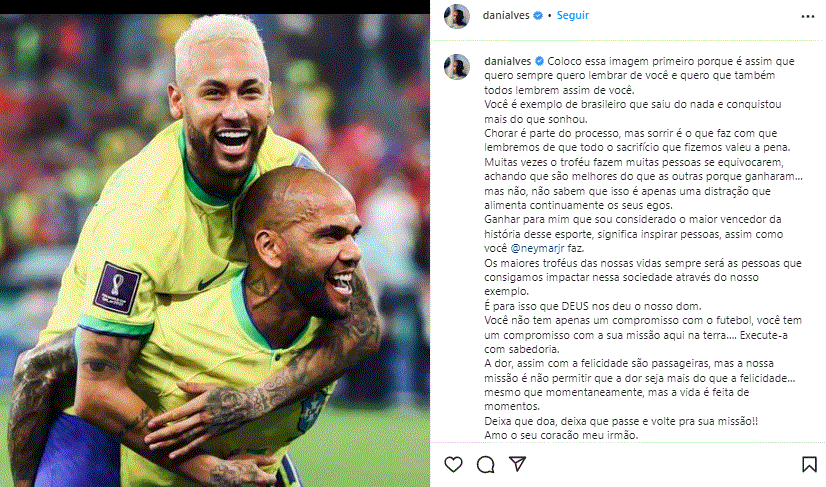
Task: Click the World Cup badge on the sleeve
Action: (x=117, y=288)
